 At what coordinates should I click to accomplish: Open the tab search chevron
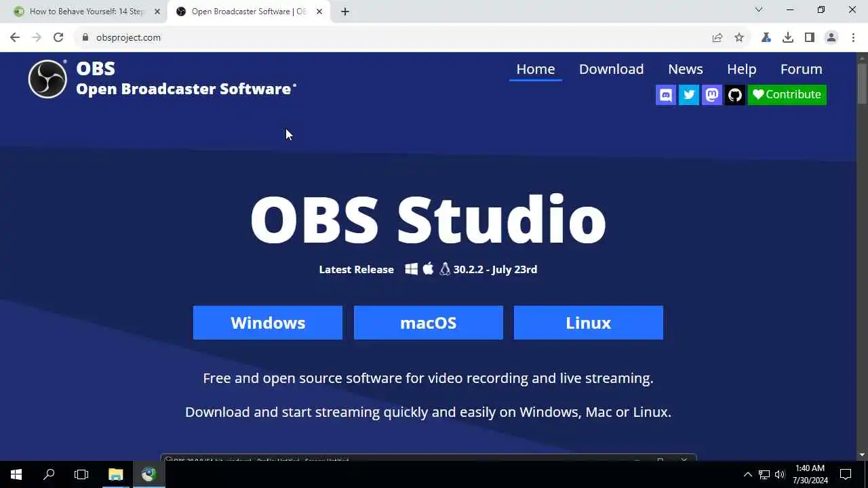click(x=759, y=9)
